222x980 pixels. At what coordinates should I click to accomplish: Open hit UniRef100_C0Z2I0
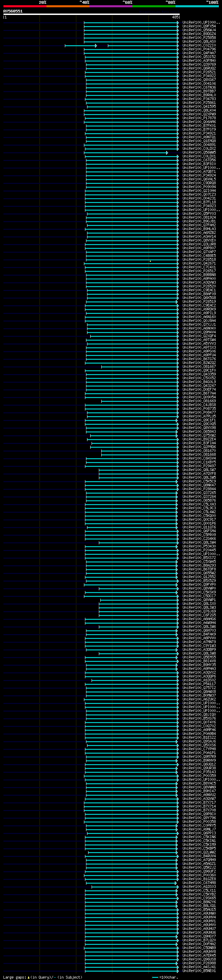199,45
